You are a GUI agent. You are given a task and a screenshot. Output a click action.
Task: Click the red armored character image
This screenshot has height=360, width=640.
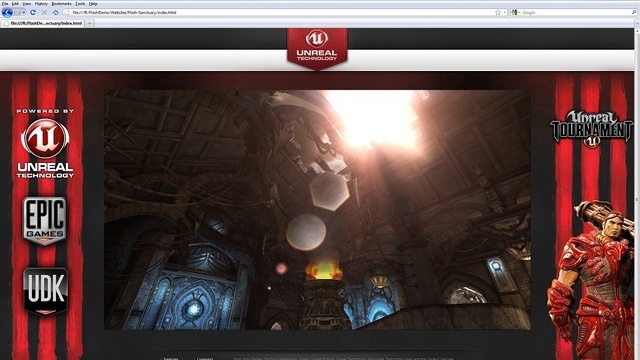click(x=590, y=280)
